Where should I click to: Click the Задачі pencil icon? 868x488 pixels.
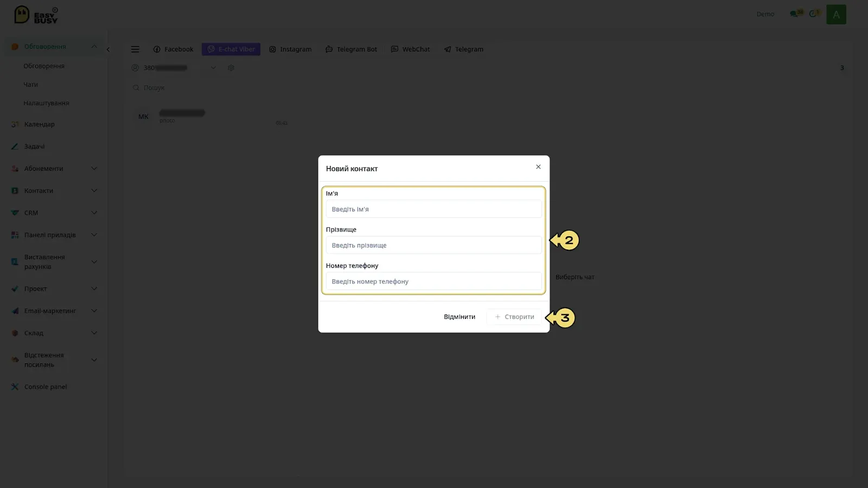coord(15,146)
